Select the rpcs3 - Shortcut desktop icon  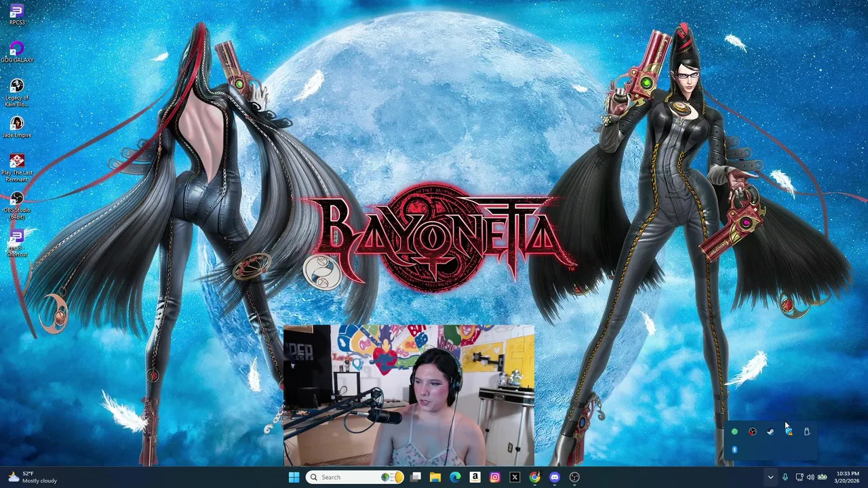[17, 243]
